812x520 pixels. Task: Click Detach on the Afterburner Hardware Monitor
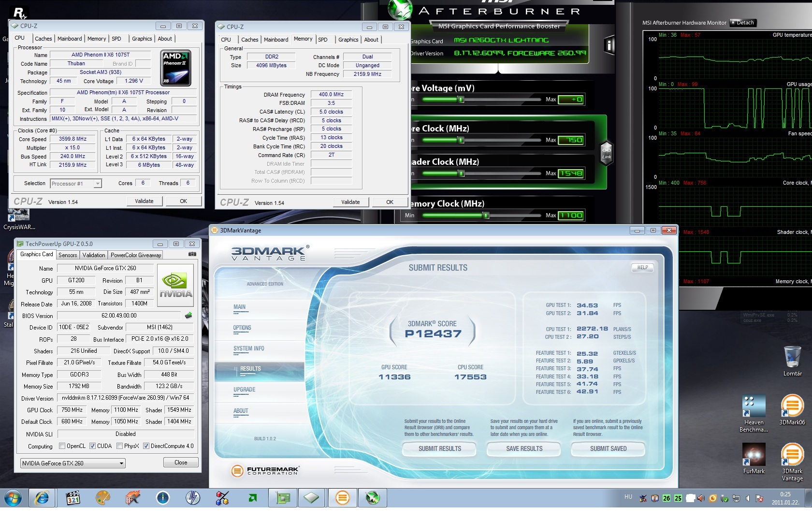click(x=743, y=23)
